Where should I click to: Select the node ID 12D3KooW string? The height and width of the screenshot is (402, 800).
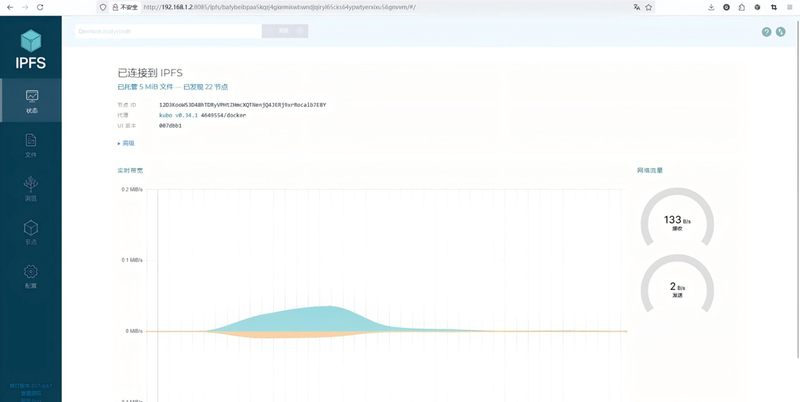pos(242,105)
